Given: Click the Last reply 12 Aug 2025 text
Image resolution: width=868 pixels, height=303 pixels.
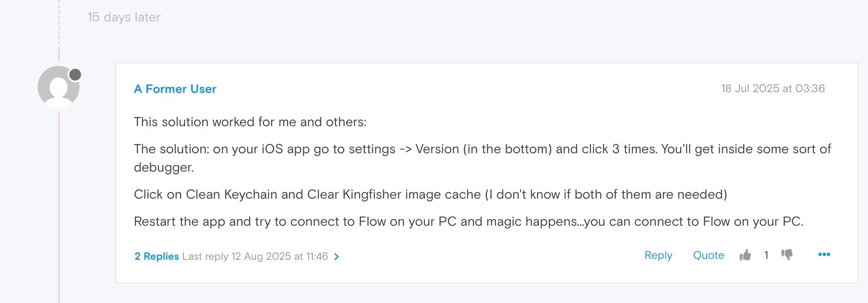Looking at the screenshot, I should tap(255, 256).
